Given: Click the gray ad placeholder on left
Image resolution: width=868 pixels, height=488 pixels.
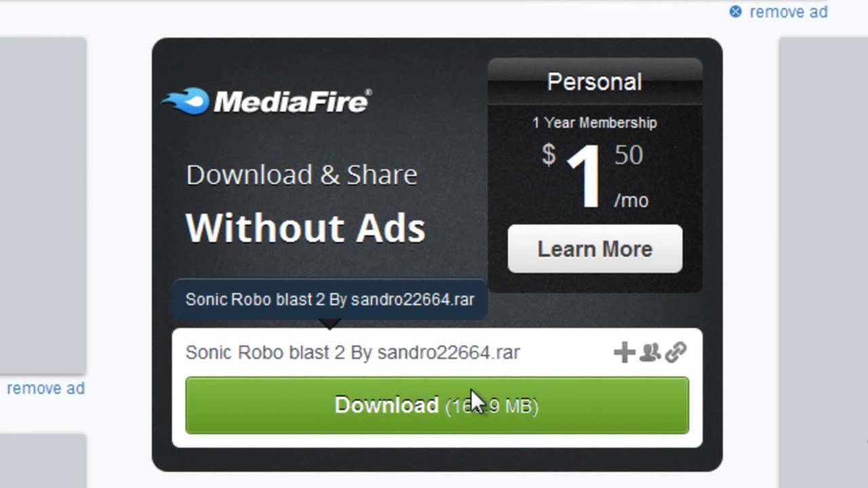Looking at the screenshot, I should click(43, 205).
